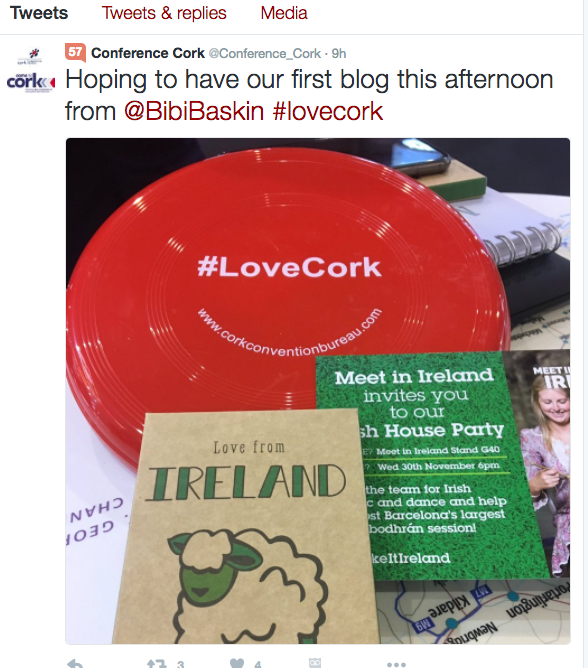Image resolution: width=588 pixels, height=668 pixels.
Task: Like the tweet with the heart icon
Action: pos(237,664)
